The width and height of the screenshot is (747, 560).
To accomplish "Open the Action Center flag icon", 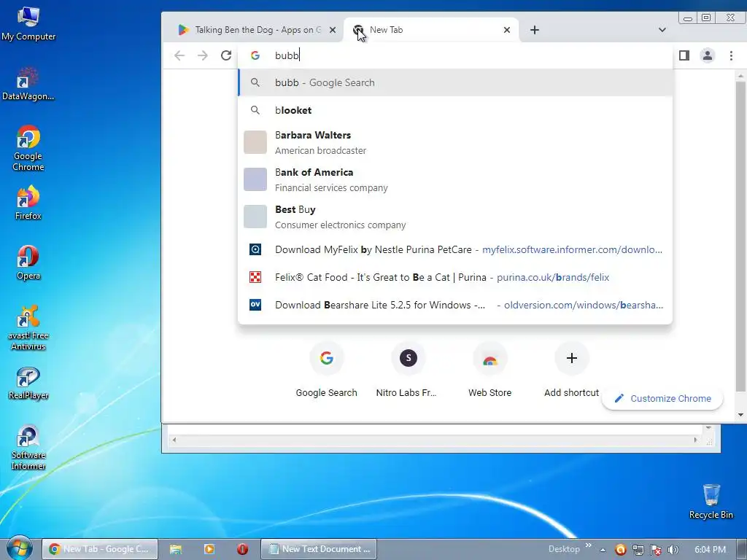I will (x=656, y=550).
